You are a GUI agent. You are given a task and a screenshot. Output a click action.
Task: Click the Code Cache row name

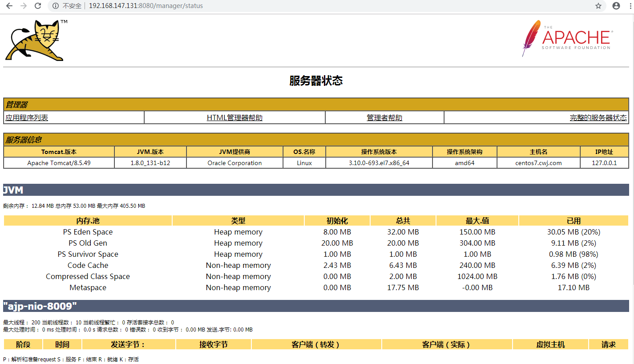pyautogui.click(x=88, y=265)
